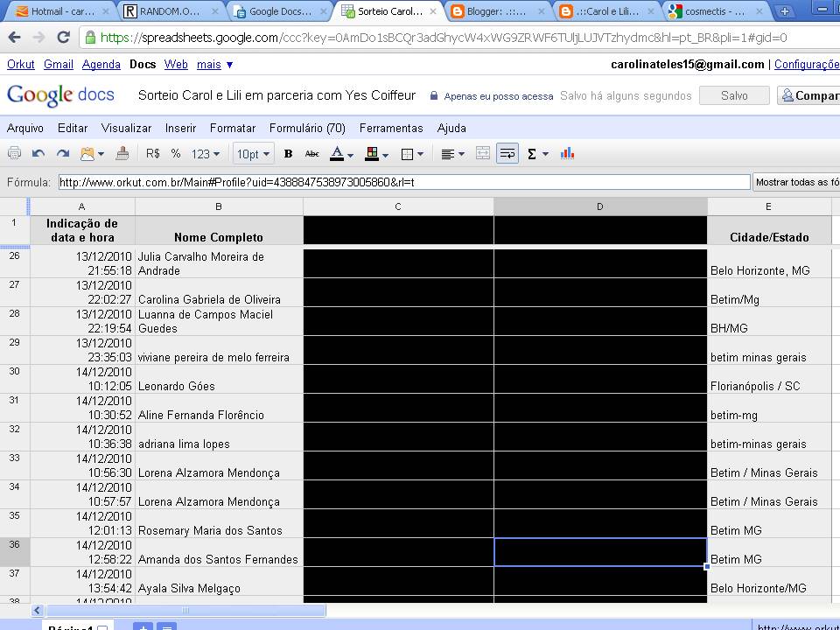
Task: Open the Ferramentas menu
Action: pyautogui.click(x=391, y=128)
